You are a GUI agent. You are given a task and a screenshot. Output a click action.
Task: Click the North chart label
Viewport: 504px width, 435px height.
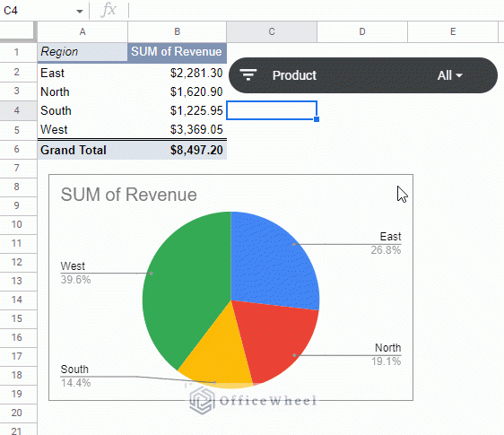[x=388, y=348]
